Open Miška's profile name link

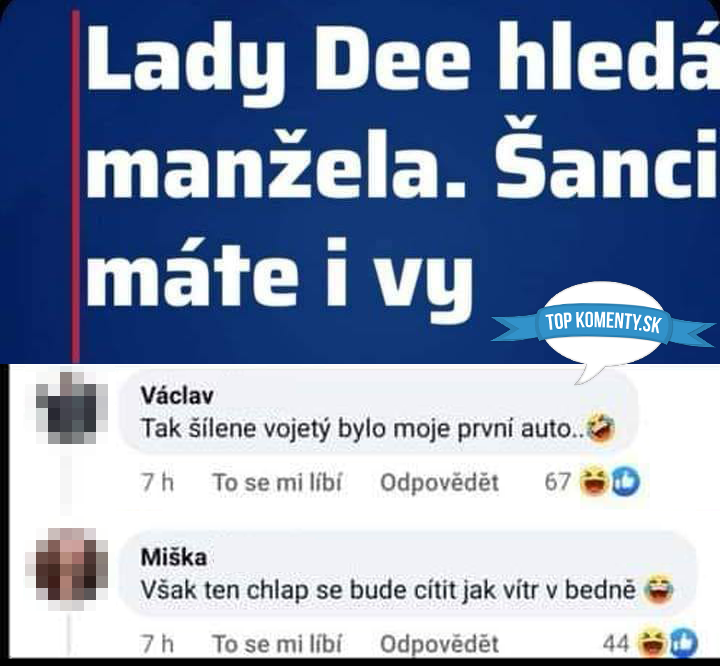174,557
